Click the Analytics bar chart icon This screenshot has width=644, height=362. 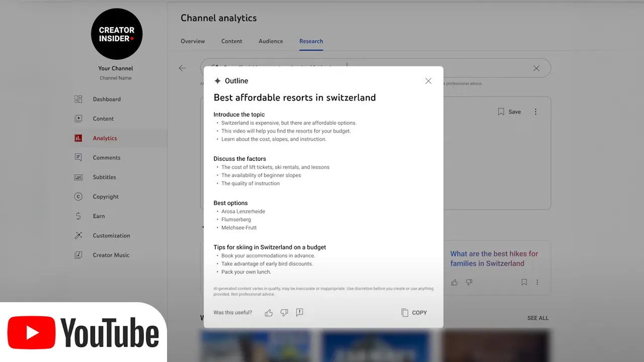click(78, 138)
